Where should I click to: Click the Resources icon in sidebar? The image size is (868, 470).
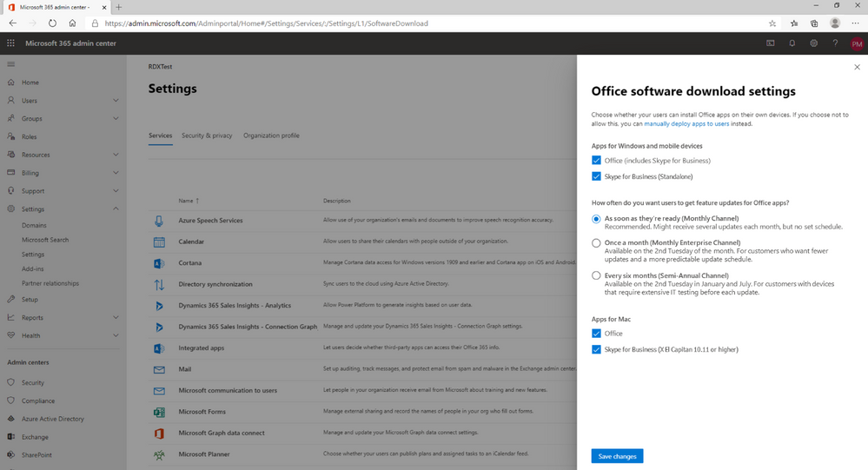[x=11, y=155]
